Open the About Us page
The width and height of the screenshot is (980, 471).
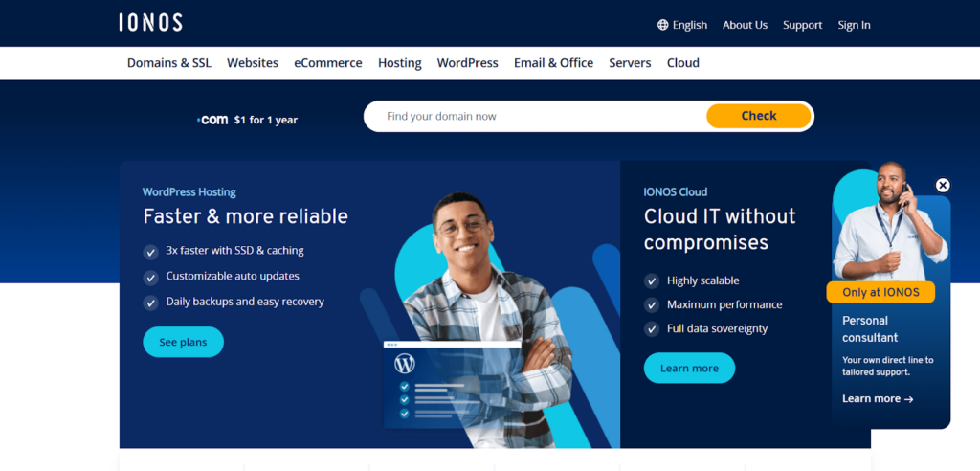[x=745, y=25]
